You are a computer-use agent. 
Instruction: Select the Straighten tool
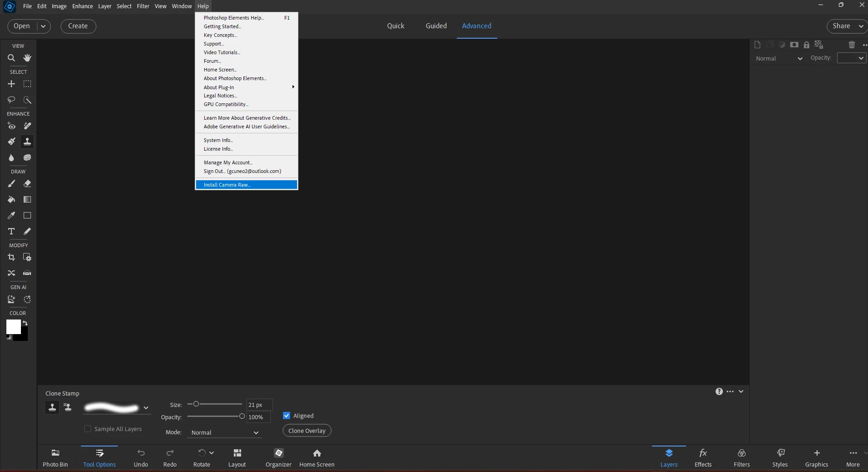click(x=27, y=273)
